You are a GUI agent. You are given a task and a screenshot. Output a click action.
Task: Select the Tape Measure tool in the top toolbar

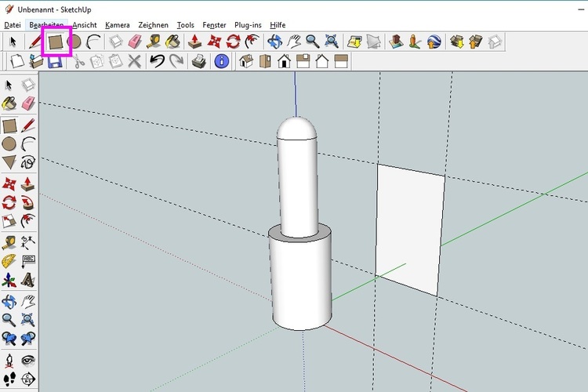pyautogui.click(x=154, y=42)
